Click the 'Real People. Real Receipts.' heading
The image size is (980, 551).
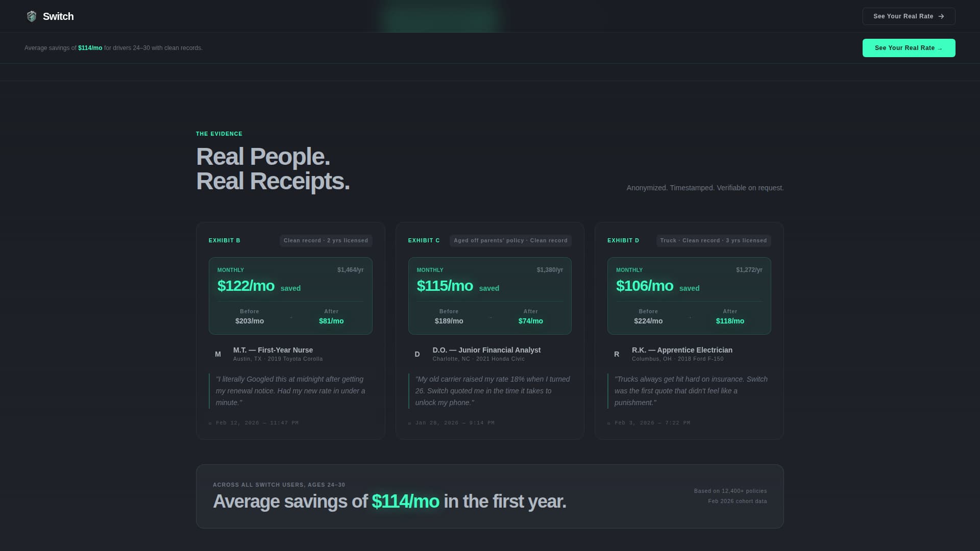pyautogui.click(x=273, y=169)
